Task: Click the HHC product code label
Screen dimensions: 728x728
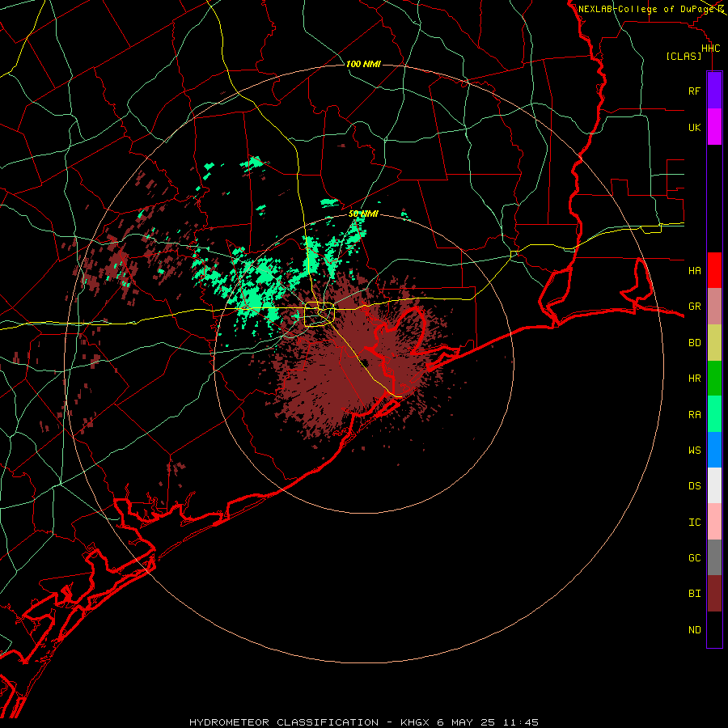Action: click(x=711, y=49)
